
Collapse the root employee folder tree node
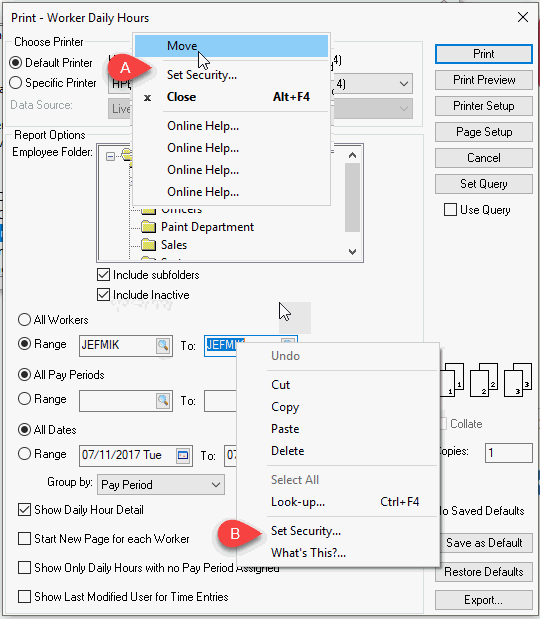coord(111,157)
